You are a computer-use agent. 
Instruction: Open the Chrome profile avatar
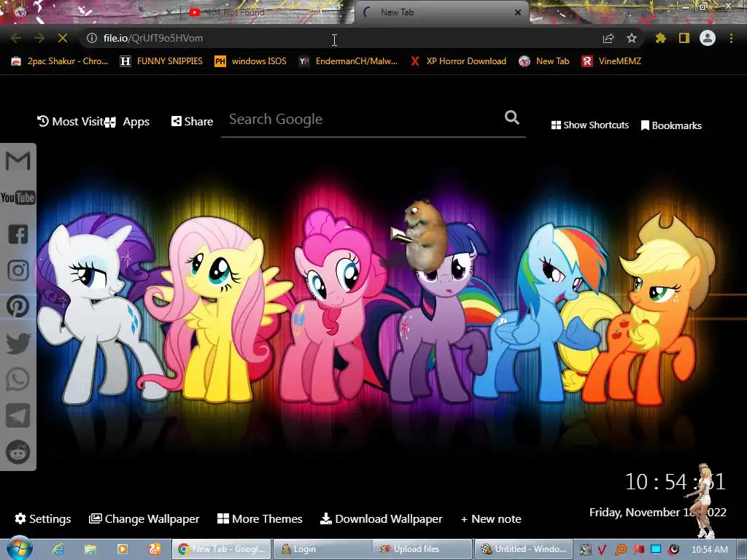click(x=708, y=38)
